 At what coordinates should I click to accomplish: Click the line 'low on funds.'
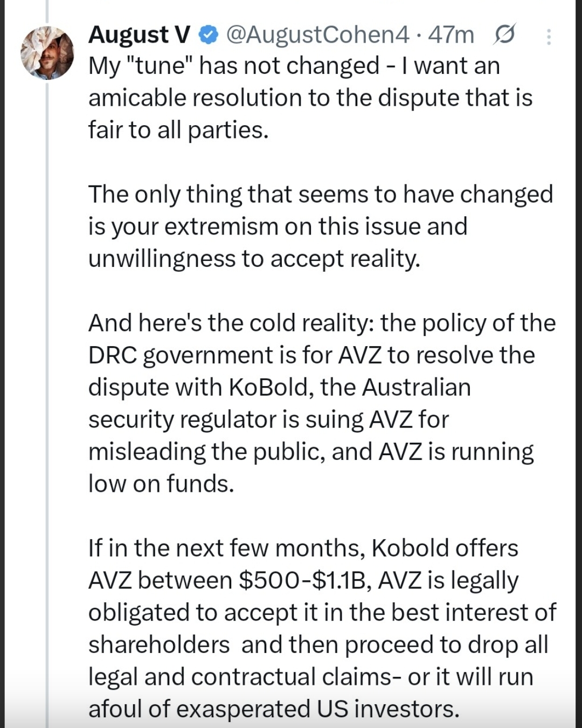pyautogui.click(x=161, y=484)
